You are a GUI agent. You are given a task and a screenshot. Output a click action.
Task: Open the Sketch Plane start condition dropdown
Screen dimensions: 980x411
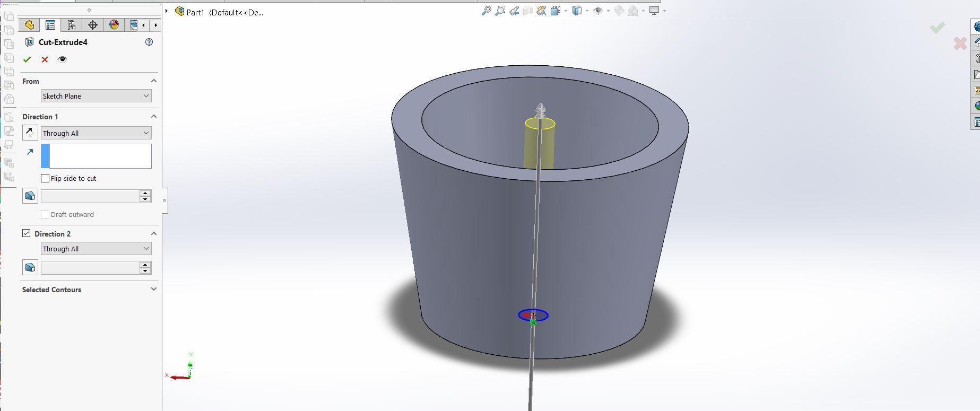pos(96,96)
